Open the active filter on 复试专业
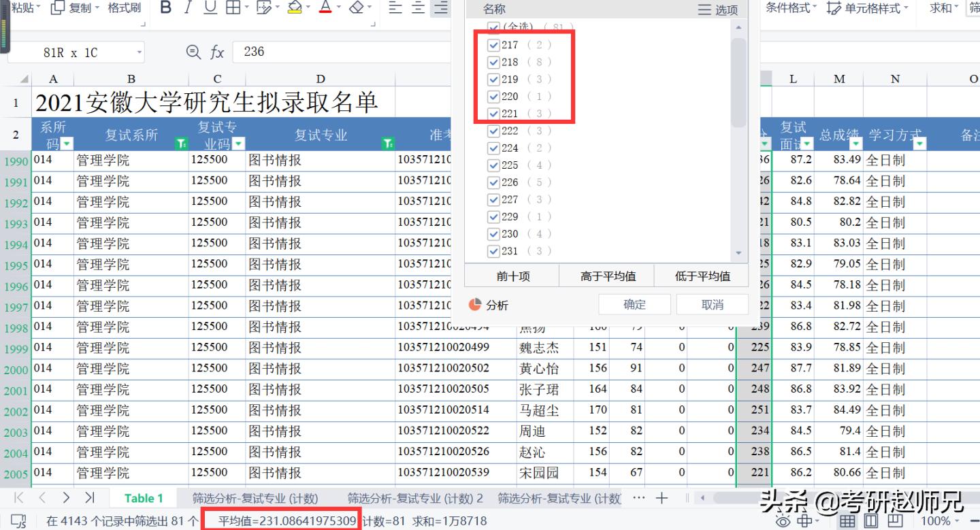The height and width of the screenshot is (530, 980). 388,144
